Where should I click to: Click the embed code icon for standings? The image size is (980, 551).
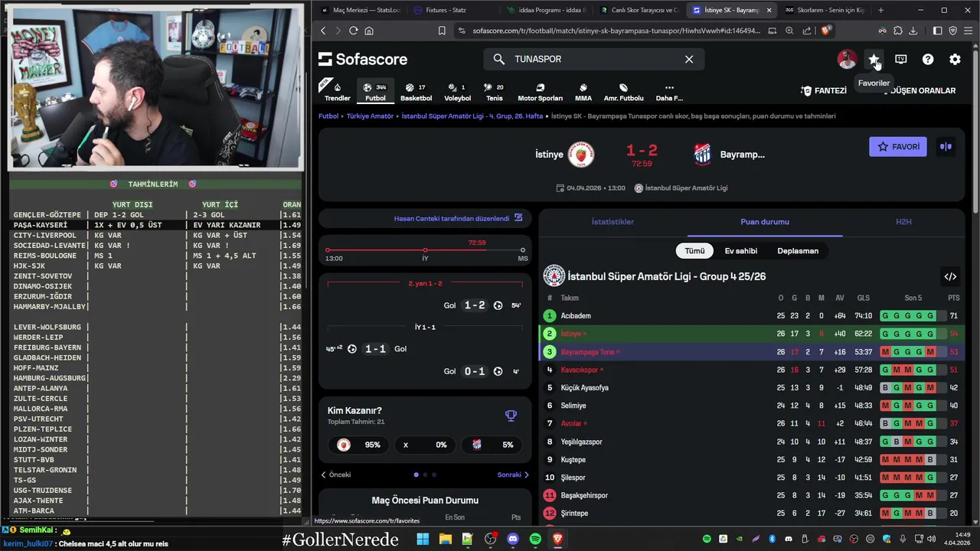950,276
